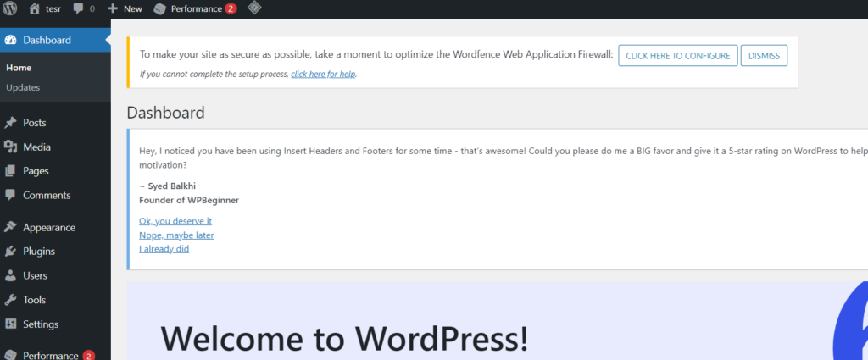The image size is (868, 360).
Task: Click the Pages icon in sidebar
Action: 10,171
